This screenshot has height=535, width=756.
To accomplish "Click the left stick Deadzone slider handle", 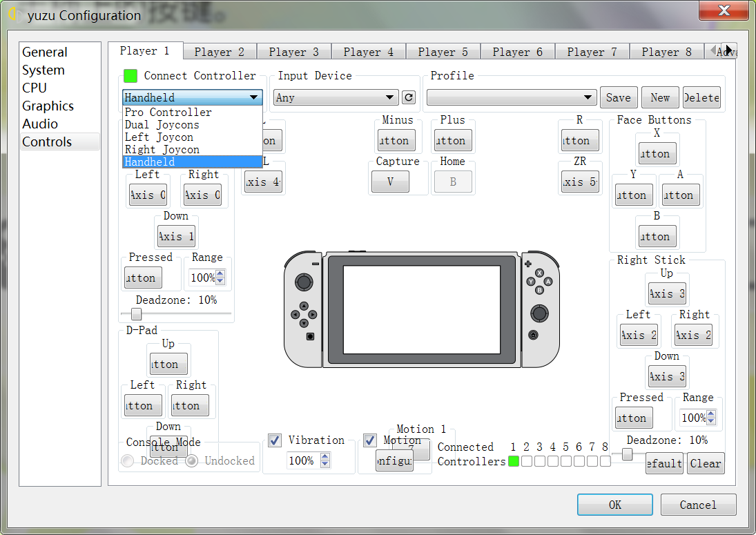I will [x=137, y=314].
